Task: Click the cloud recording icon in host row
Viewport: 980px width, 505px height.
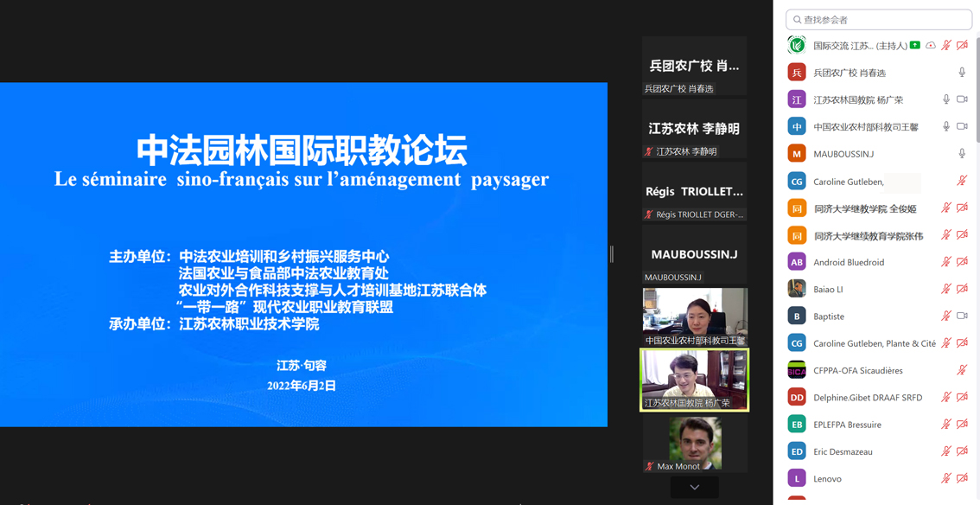Action: (931, 45)
